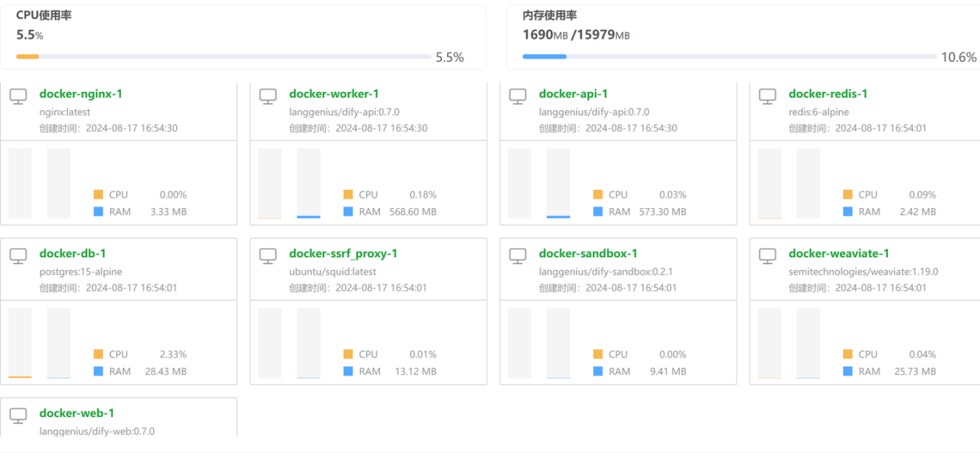The height and width of the screenshot is (453, 980).
Task: Click the '10.6%' memory percentage label
Action: point(959,57)
